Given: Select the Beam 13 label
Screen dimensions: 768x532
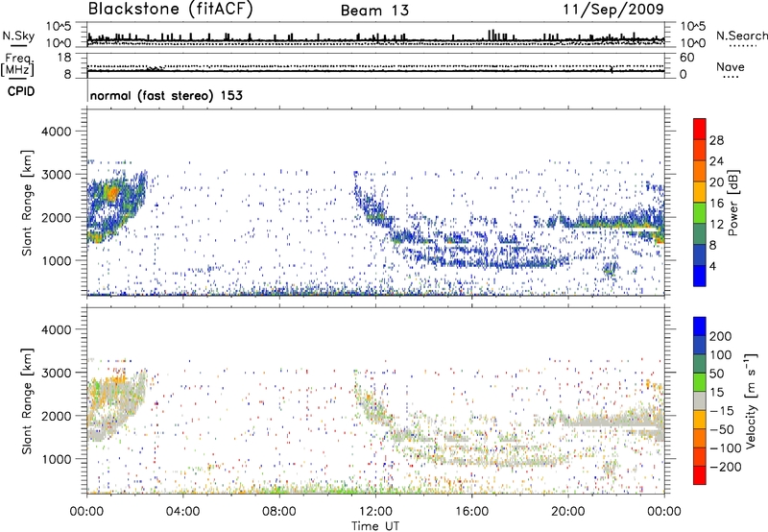Looking at the screenshot, I should 374,11.
